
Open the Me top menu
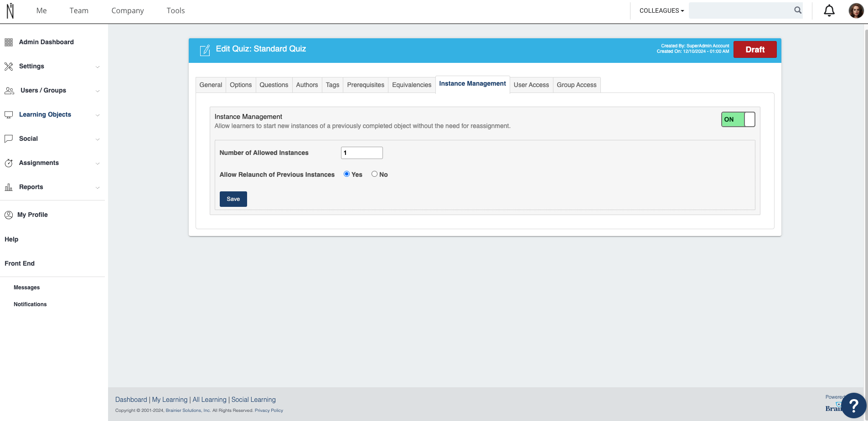click(x=41, y=10)
